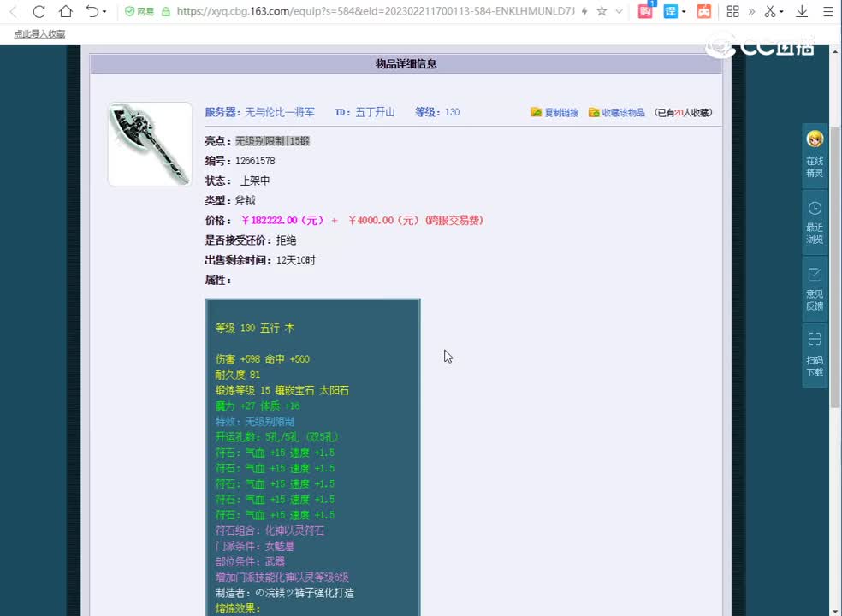Click the scrollbar up arrow
Image resolution: width=842 pixels, height=616 pixels.
point(835,51)
